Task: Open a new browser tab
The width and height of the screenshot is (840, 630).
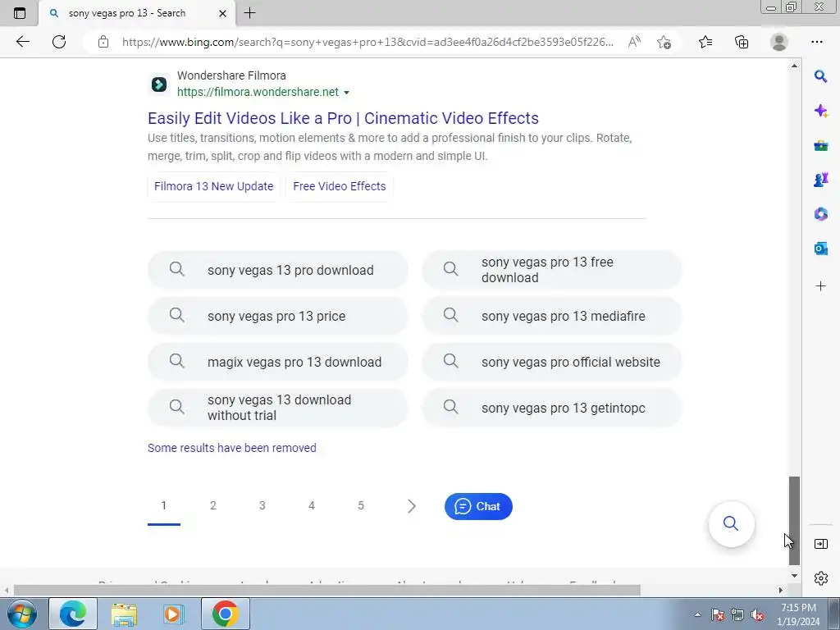Action: coord(249,13)
